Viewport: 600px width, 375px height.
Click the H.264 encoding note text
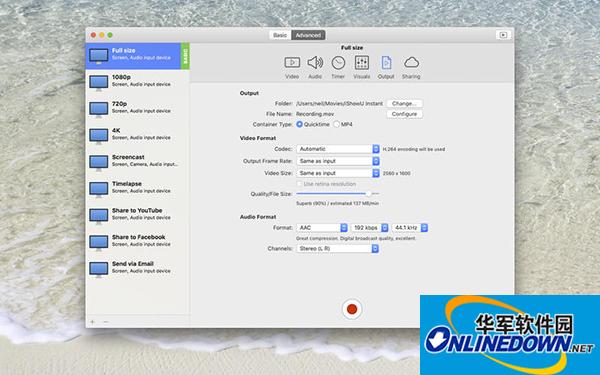pyautogui.click(x=414, y=149)
